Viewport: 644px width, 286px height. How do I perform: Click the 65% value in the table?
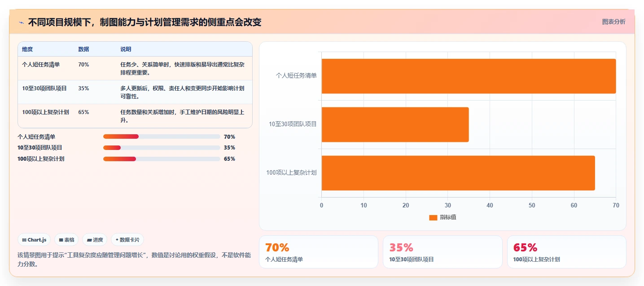point(83,112)
